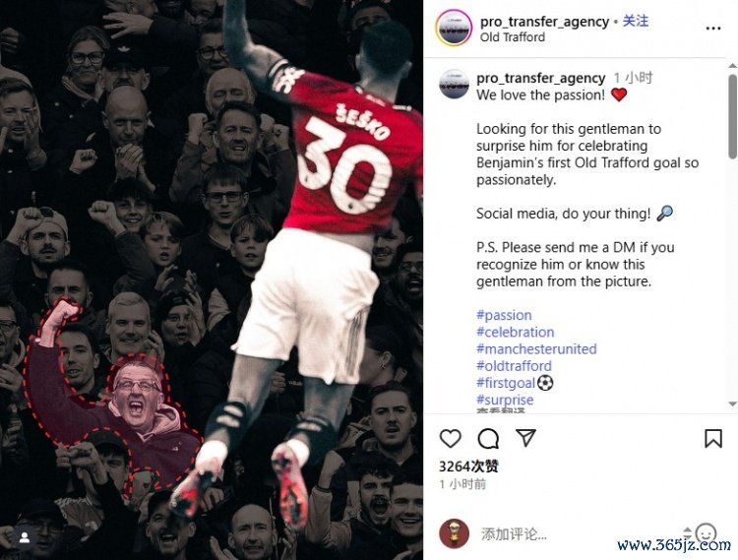Follow pro_transfer_agency using the 关注 link
Screen dimensions: 738x560
[636, 22]
